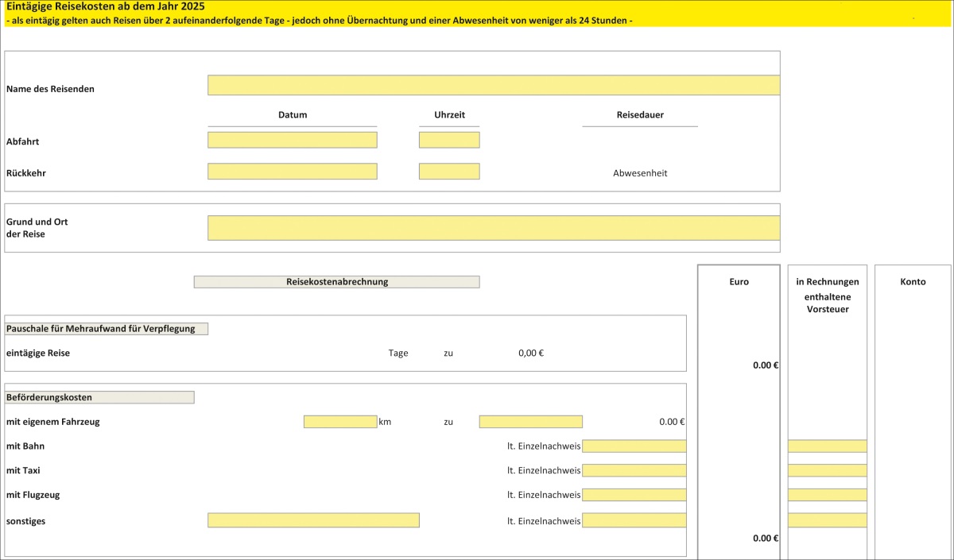The image size is (954, 560).
Task: Click the Name des Reisenden input field
Action: click(493, 85)
